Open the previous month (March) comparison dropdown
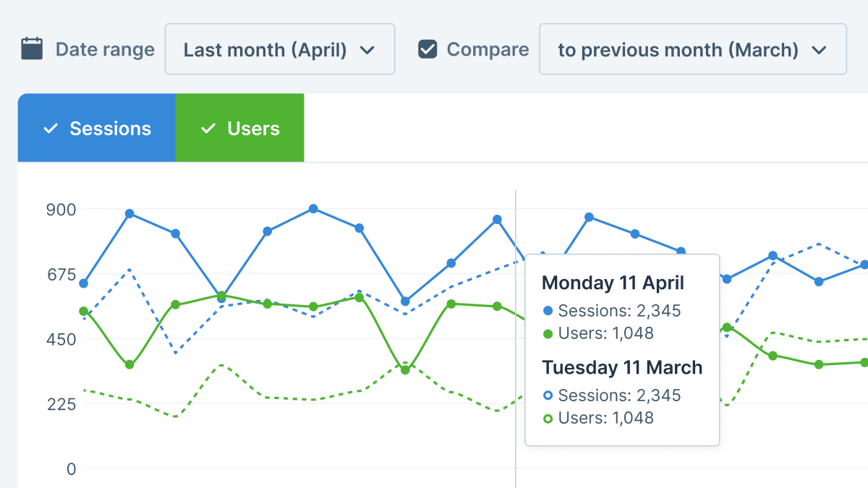868x488 pixels. tap(692, 49)
